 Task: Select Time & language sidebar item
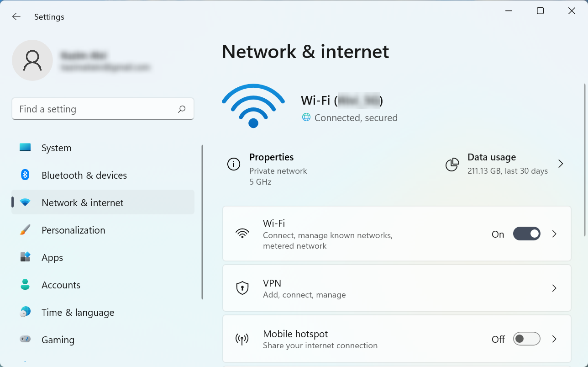pyautogui.click(x=78, y=312)
